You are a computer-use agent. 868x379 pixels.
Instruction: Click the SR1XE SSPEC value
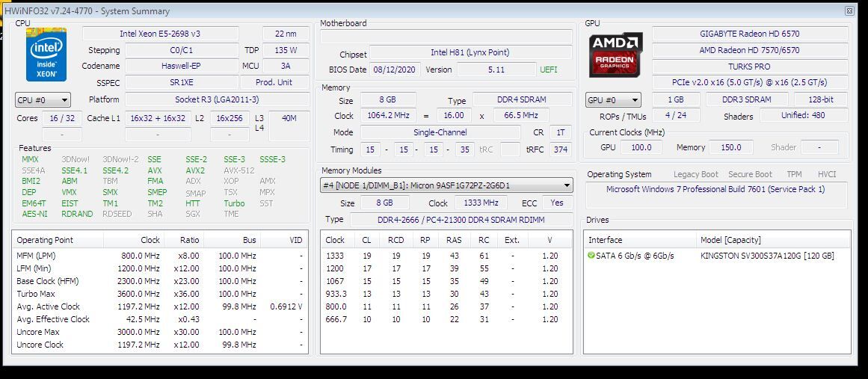182,82
